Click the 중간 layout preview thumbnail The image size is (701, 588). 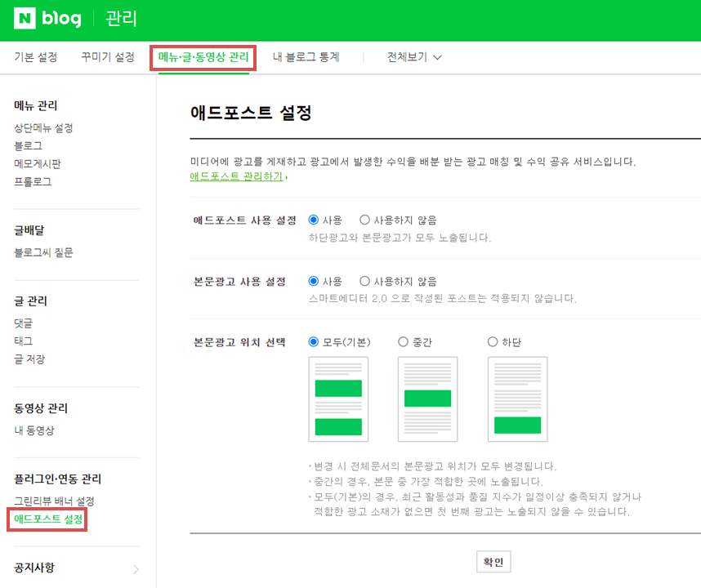428,399
